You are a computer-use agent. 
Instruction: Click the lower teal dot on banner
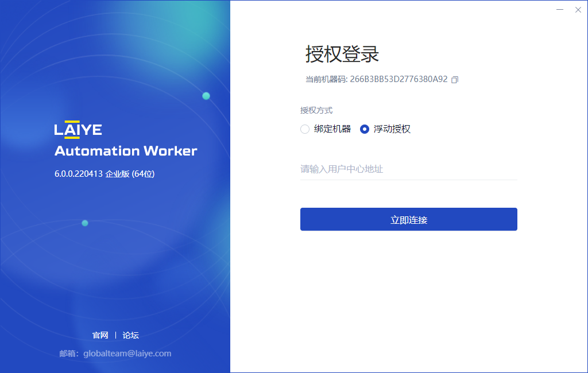(x=85, y=223)
